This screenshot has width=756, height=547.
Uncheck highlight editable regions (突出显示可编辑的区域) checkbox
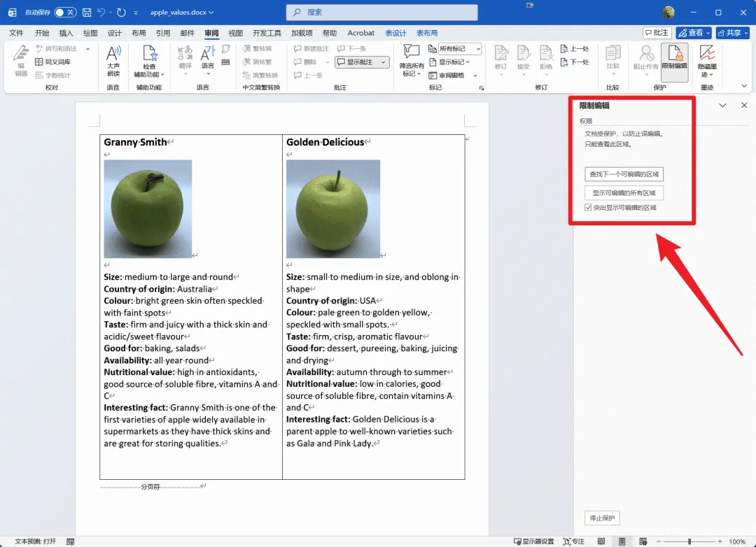tap(588, 207)
